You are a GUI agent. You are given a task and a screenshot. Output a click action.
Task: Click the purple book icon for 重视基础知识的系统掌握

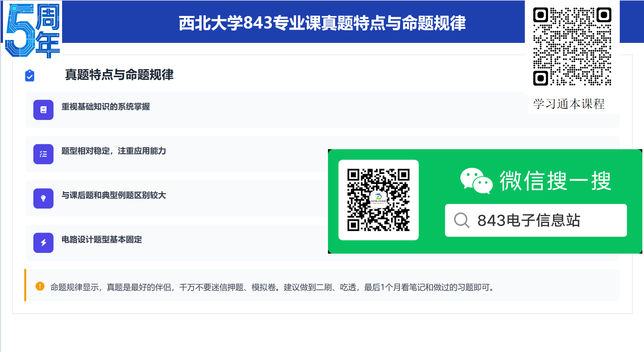pyautogui.click(x=43, y=110)
